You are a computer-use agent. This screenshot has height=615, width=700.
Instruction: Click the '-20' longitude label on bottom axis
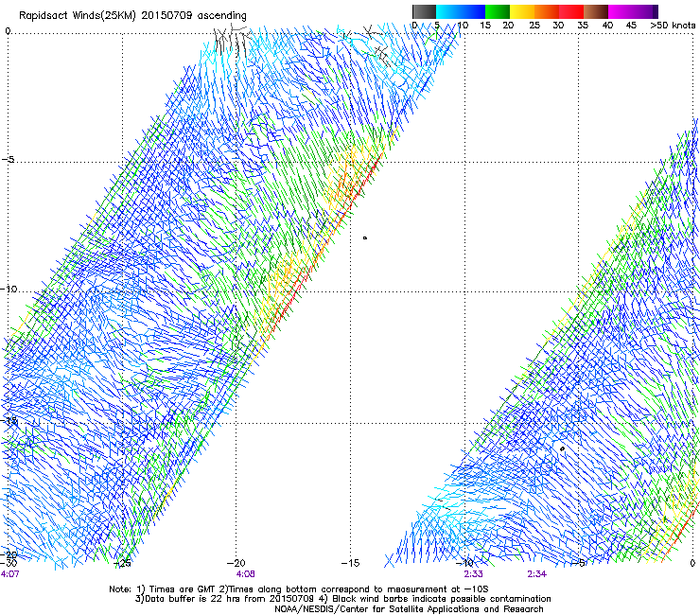point(236,563)
